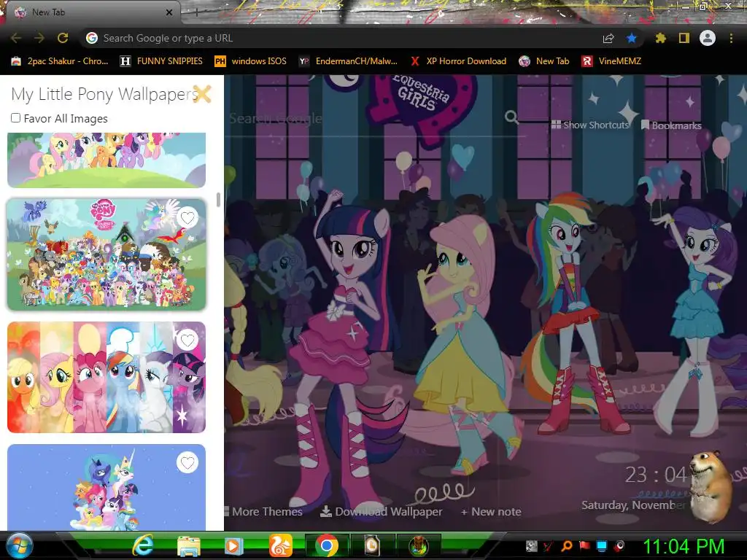Select the ponies on green hill wallpaper thumbnail
The height and width of the screenshot is (560, 747).
[x=107, y=160]
